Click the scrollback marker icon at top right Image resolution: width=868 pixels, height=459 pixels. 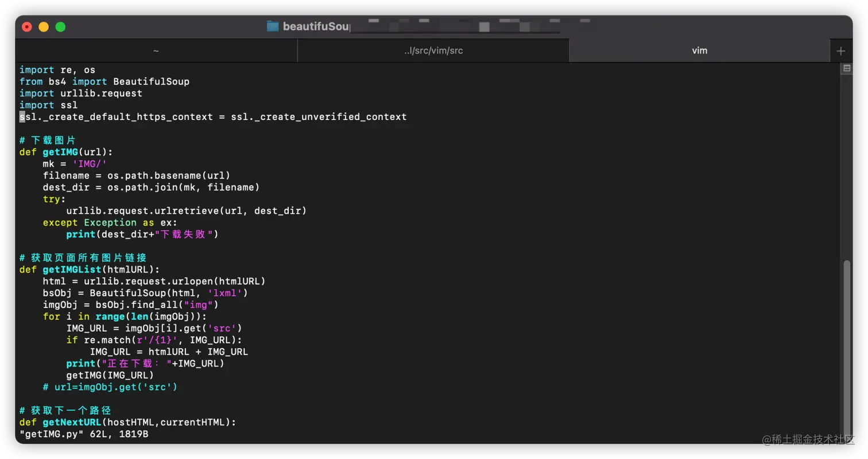846,68
